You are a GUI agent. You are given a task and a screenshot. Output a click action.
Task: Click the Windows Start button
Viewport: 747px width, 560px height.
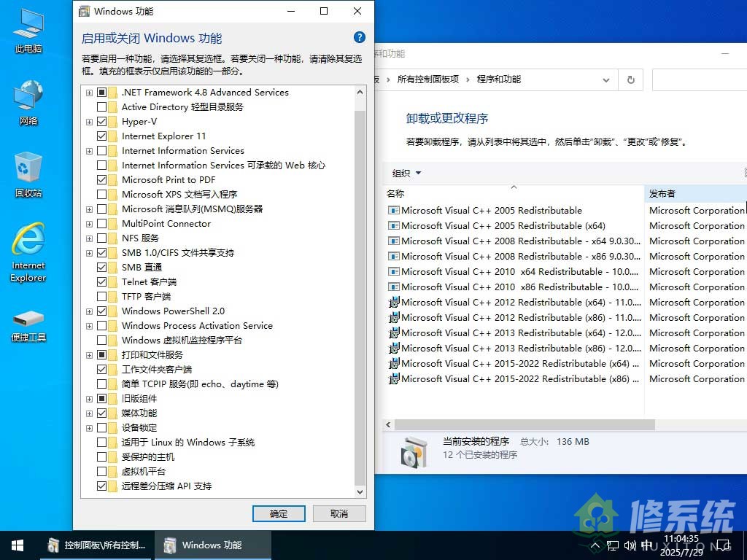18,545
